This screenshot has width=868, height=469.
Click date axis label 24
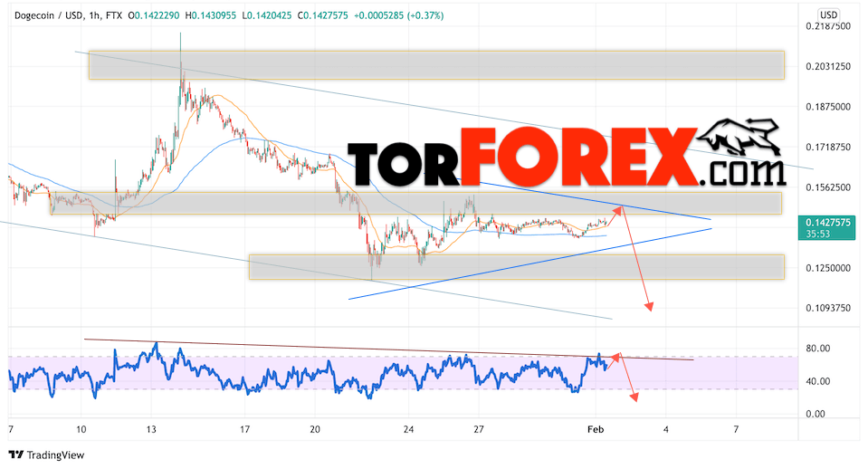(x=408, y=429)
